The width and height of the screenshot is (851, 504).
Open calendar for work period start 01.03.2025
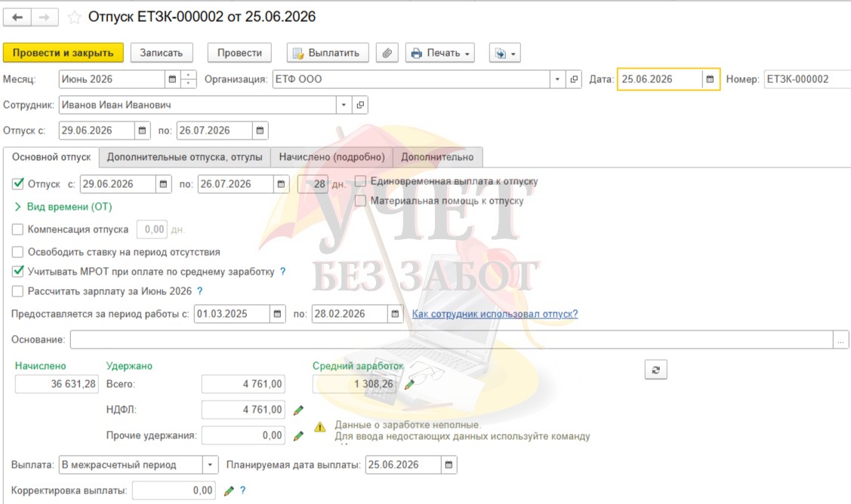tap(277, 314)
